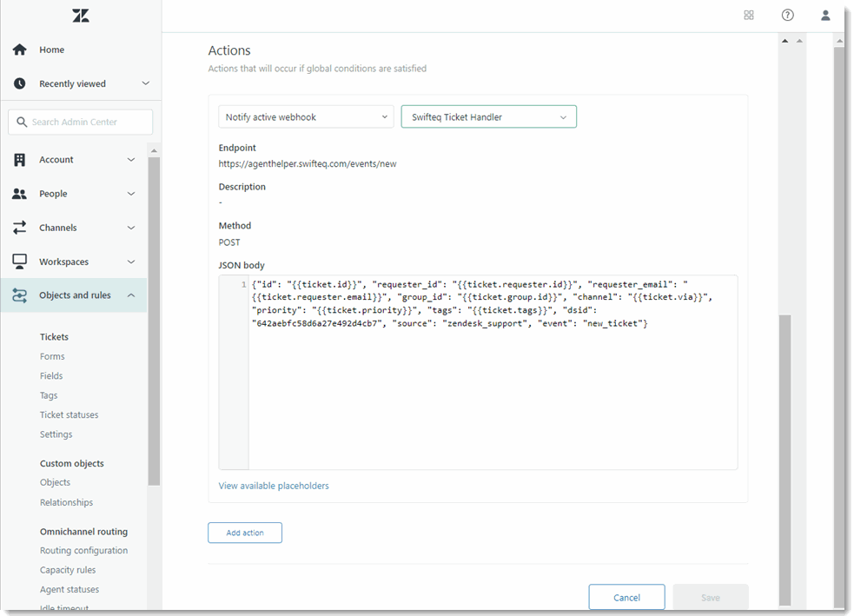Expand the People section chevron
Screen dimensions: 854x616
pos(131,194)
